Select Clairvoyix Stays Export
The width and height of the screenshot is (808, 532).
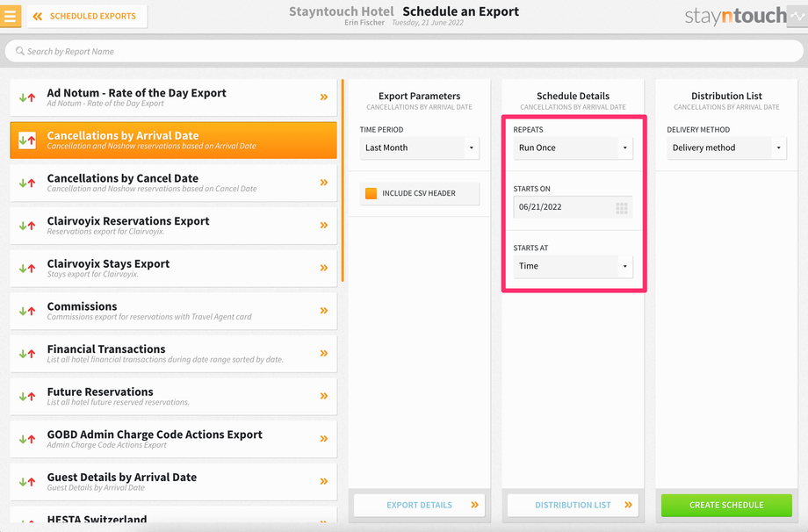point(173,269)
